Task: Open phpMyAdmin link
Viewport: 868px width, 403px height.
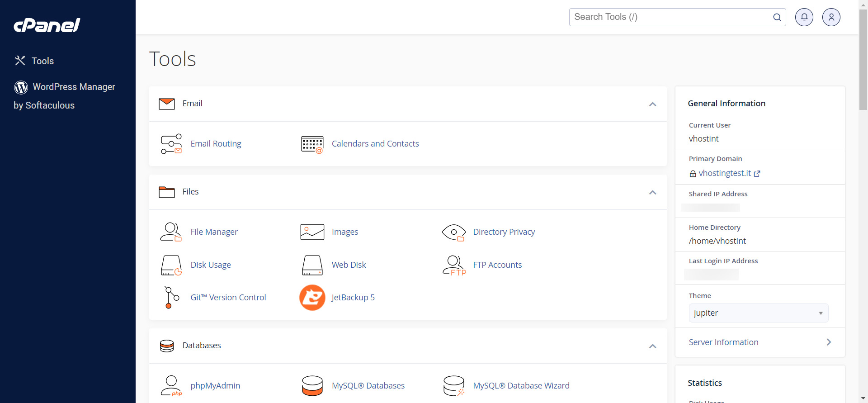Action: point(215,386)
